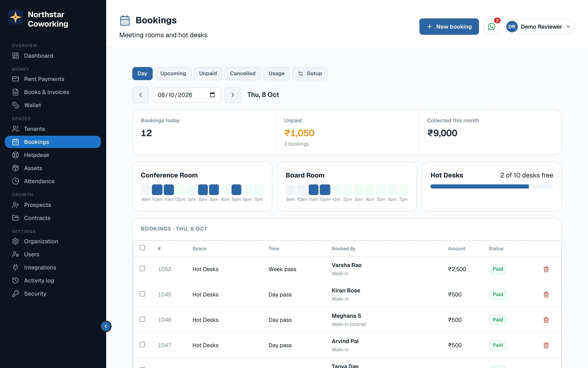
Task: Open WhatsApp notifications icon
Action: [491, 27]
